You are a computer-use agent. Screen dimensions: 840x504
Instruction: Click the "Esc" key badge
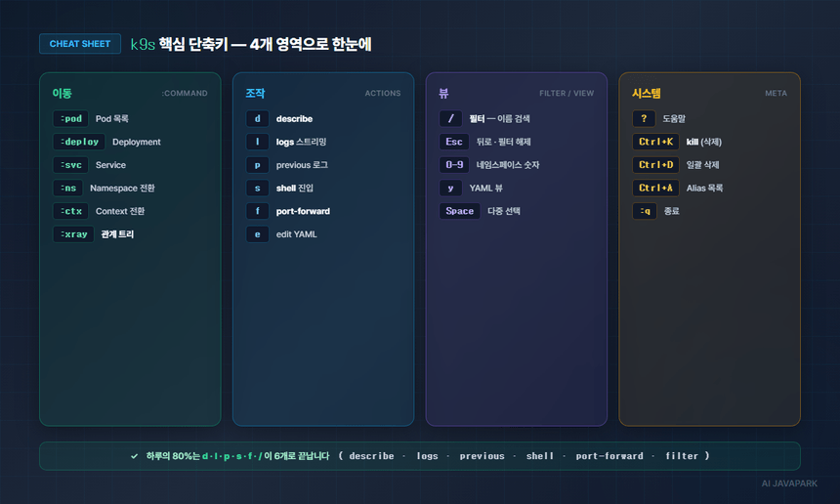(x=454, y=142)
